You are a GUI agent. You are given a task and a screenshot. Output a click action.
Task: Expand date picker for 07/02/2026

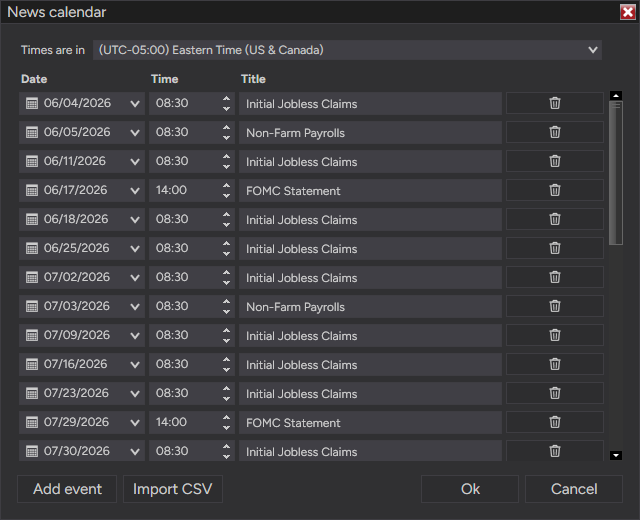point(135,278)
